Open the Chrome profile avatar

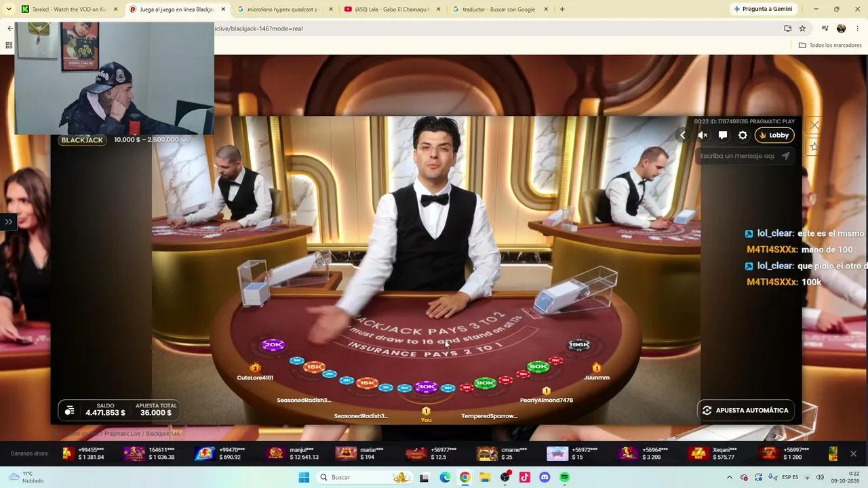pos(841,28)
